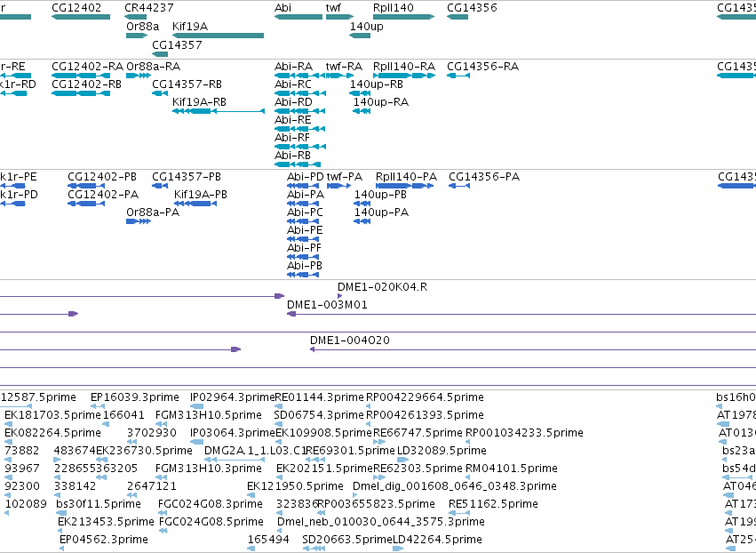756x553 pixels.
Task: Select the Or88a gene glyph
Action: pos(137,36)
